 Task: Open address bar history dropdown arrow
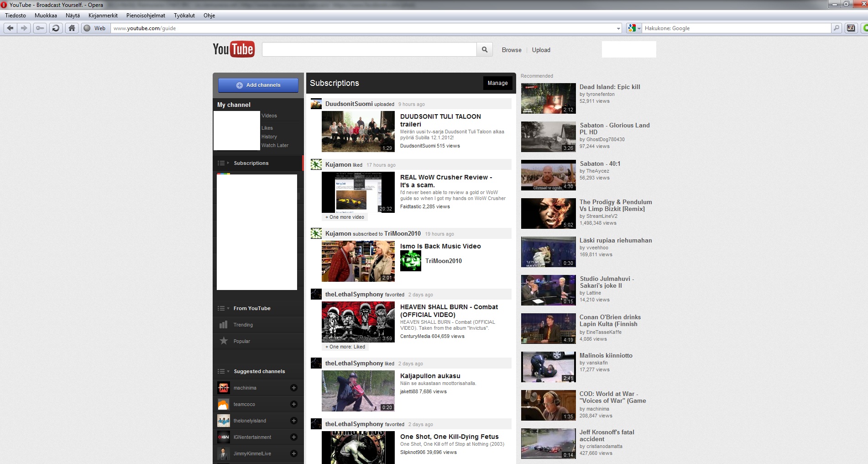pyautogui.click(x=618, y=28)
